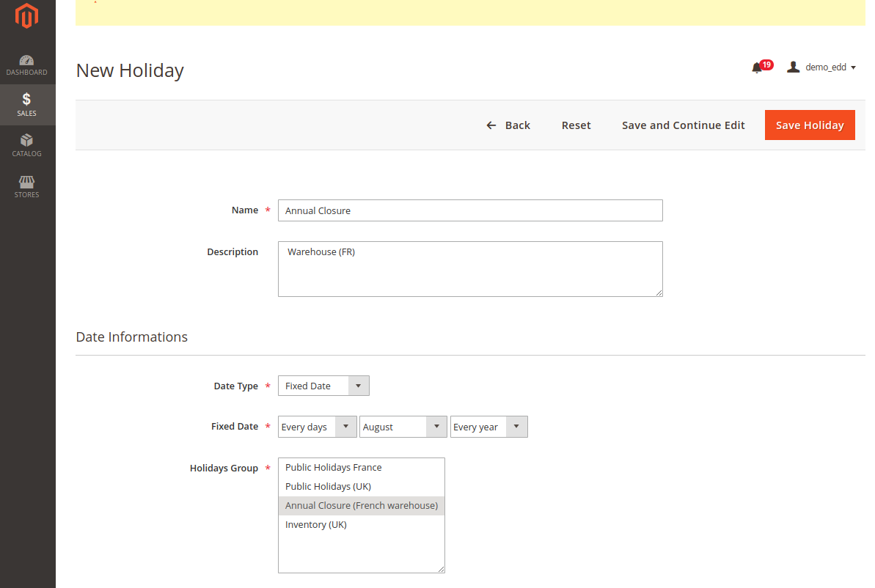Click Save and Continue Edit
The image size is (875, 588).
click(x=683, y=125)
